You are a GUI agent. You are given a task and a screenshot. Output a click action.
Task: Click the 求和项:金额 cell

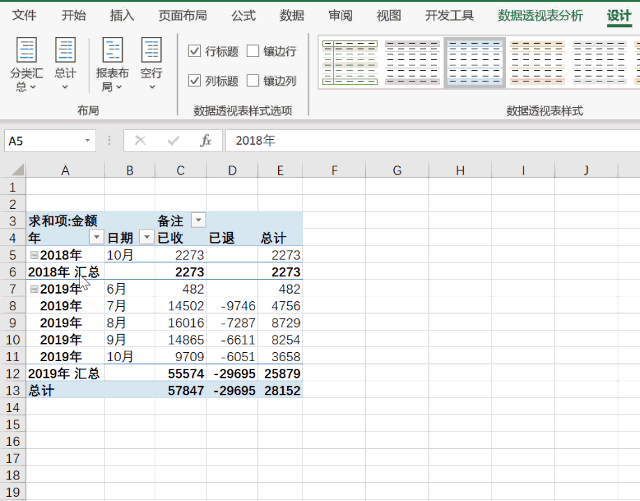pos(65,221)
